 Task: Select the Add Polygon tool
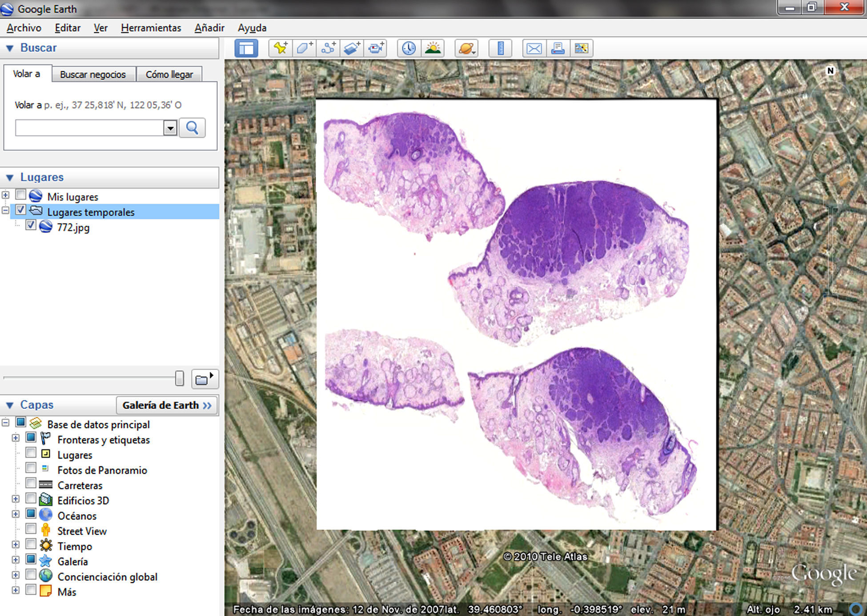(x=305, y=48)
